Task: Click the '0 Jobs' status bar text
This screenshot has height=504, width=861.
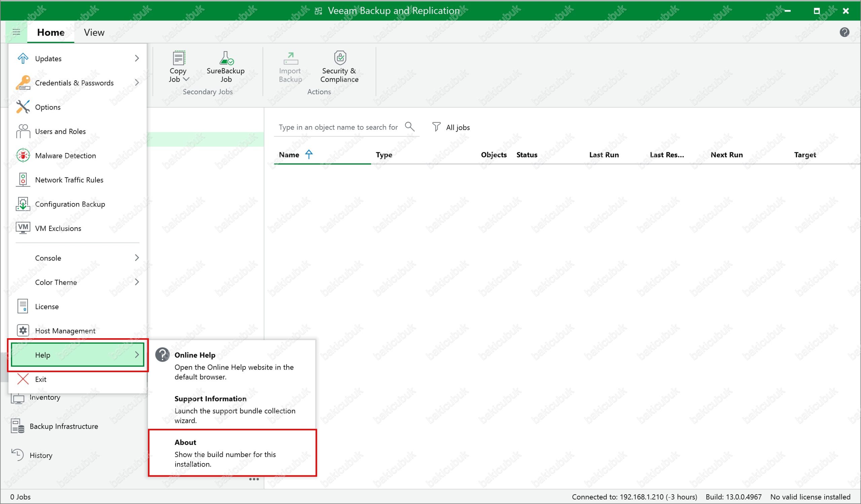Action: pyautogui.click(x=21, y=497)
